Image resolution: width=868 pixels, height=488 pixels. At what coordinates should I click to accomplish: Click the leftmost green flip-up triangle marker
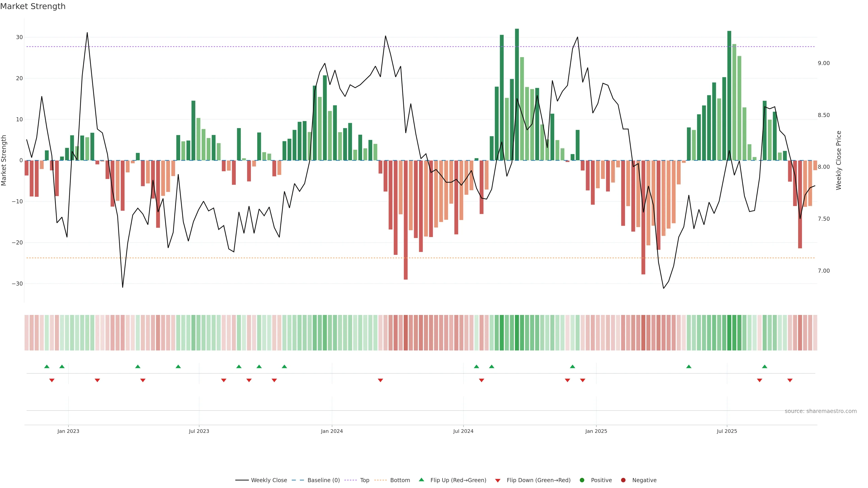47,366
